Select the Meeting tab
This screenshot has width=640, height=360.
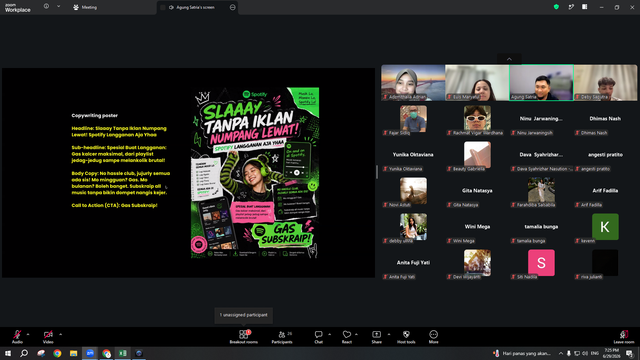click(x=85, y=7)
